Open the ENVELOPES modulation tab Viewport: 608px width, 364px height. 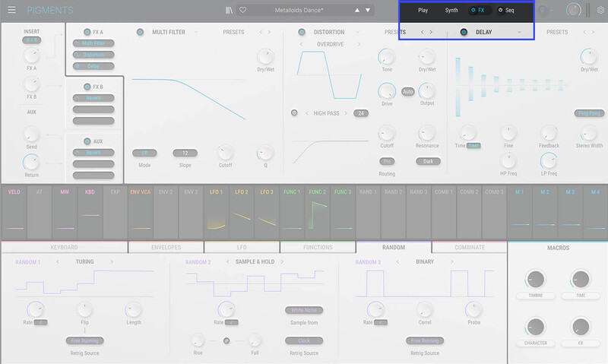point(166,247)
